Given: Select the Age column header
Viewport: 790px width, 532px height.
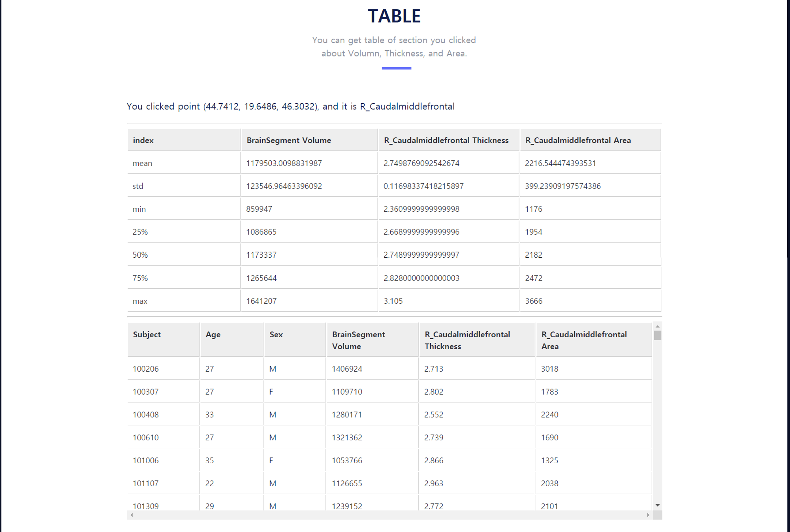Looking at the screenshot, I should click(213, 334).
